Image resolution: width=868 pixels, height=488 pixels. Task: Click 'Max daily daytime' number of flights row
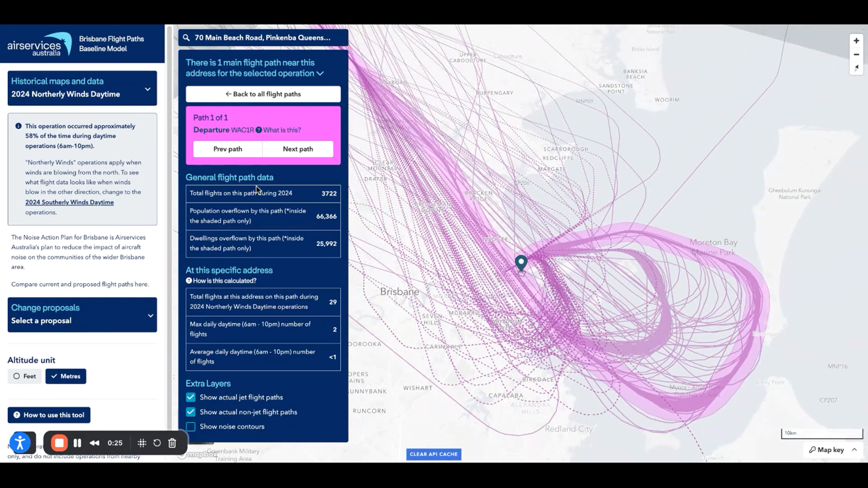[263, 329]
